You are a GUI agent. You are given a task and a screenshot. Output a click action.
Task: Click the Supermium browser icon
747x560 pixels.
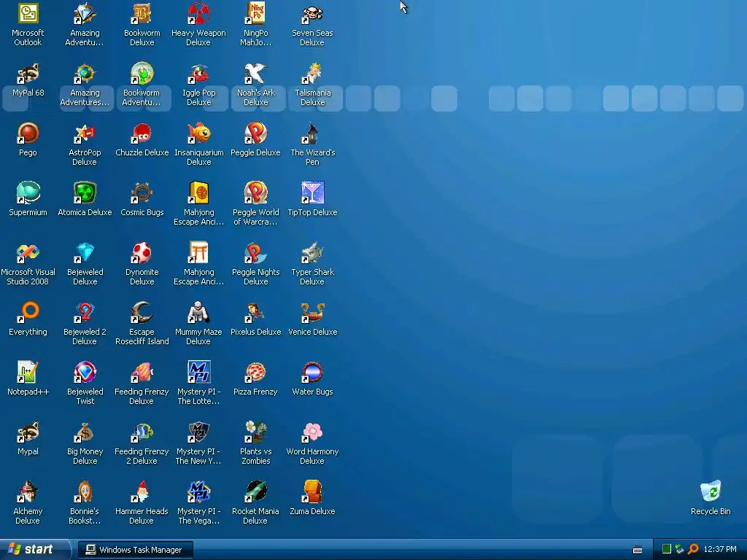click(x=28, y=193)
